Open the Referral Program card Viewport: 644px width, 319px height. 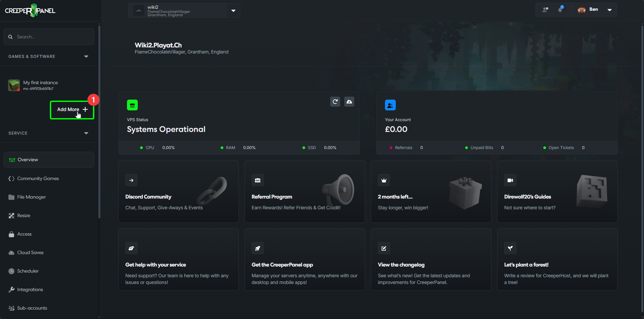pyautogui.click(x=305, y=191)
